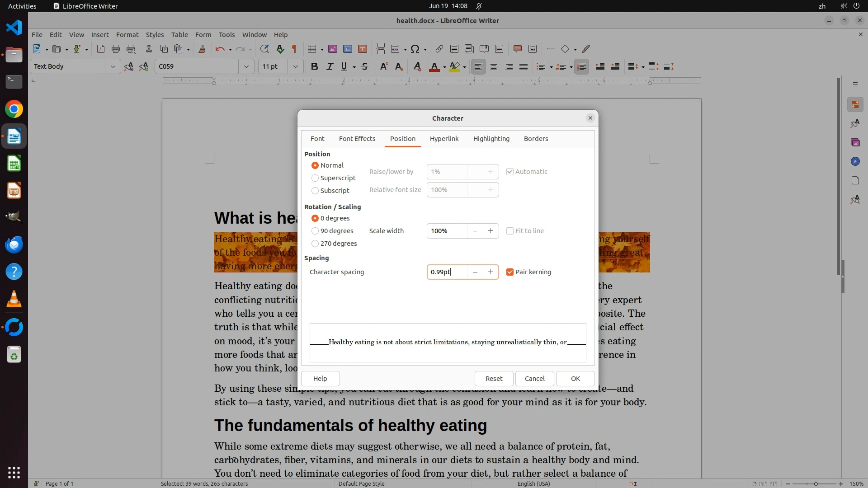This screenshot has height=488, width=868.
Task: Switch to the Font Effects tab
Action: [357, 139]
